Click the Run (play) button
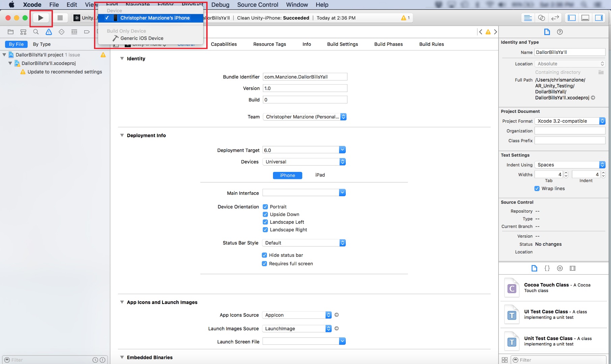The image size is (611, 364). pos(41,18)
